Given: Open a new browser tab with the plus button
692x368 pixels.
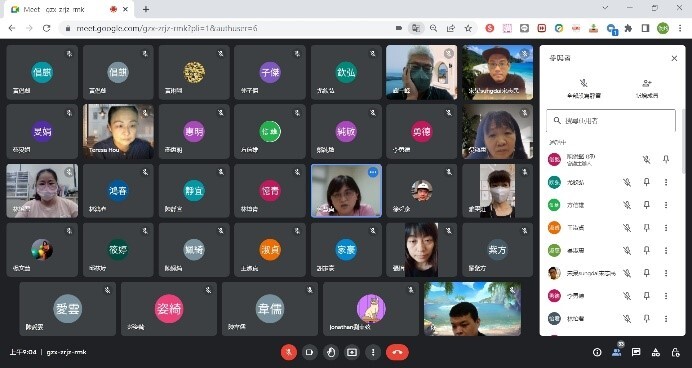Looking at the screenshot, I should coord(146,9).
